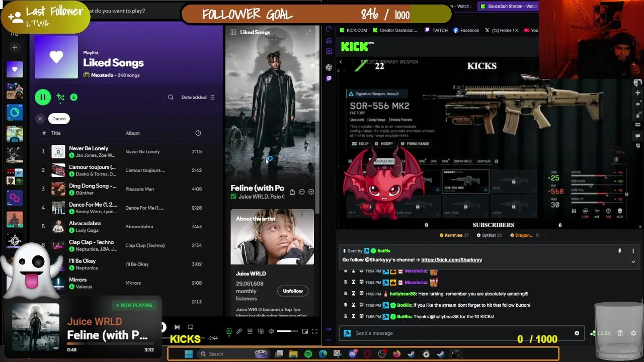Pause the Liked Songs playlist
Viewport: 644px width, 362px height.
tap(43, 97)
